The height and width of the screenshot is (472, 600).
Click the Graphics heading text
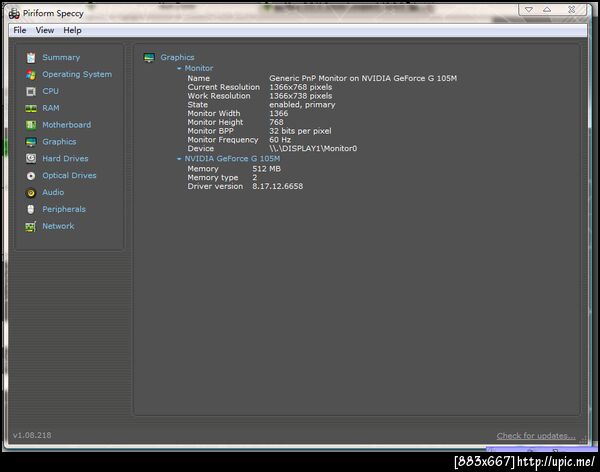coord(177,57)
